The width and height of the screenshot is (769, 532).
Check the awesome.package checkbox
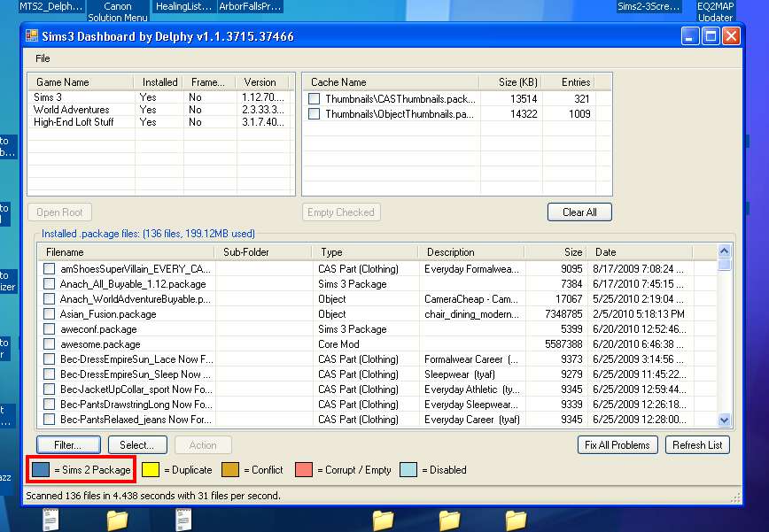[50, 344]
